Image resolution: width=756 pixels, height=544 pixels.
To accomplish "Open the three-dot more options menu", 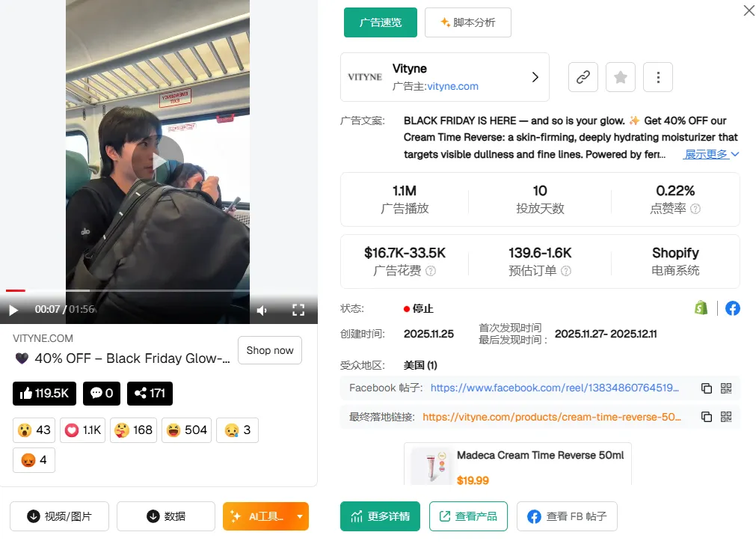I will click(658, 77).
